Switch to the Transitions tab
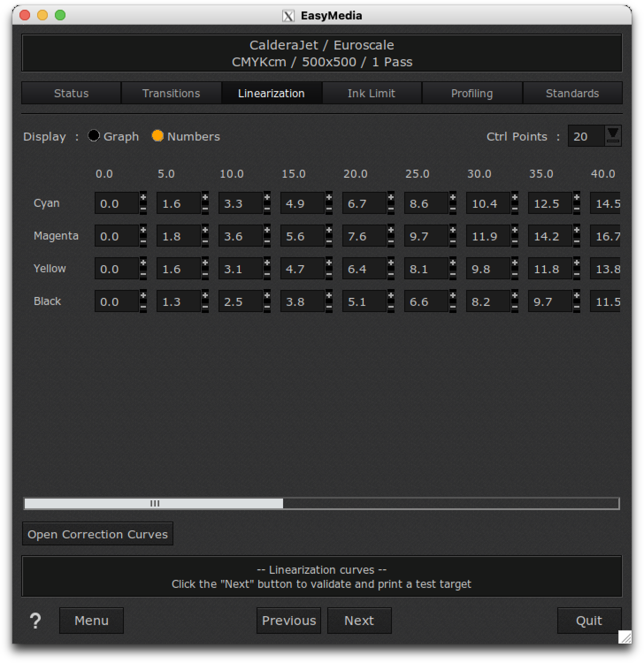 coord(171,93)
